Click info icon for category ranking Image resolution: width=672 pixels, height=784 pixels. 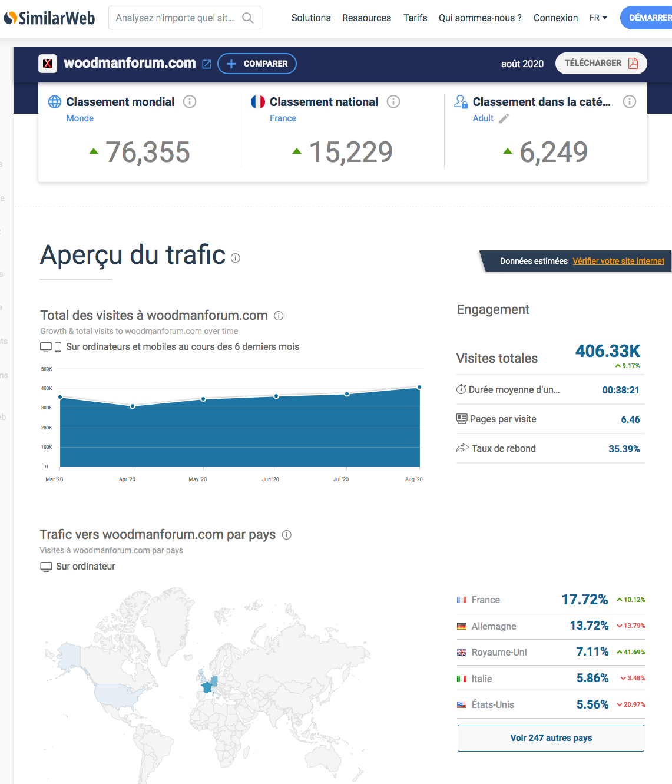pos(630,102)
